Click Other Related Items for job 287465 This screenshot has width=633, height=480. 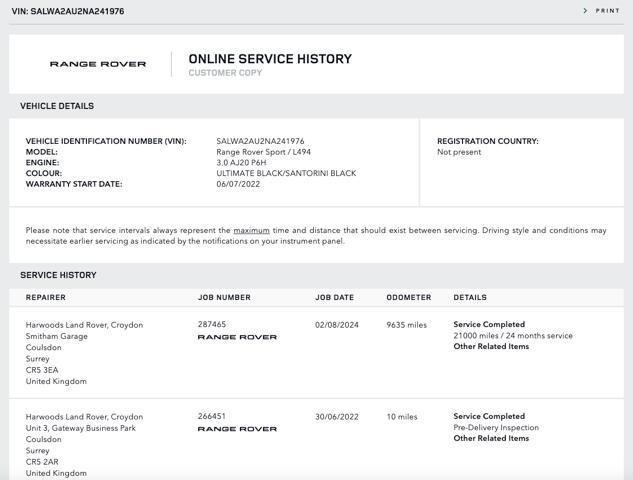pos(491,346)
